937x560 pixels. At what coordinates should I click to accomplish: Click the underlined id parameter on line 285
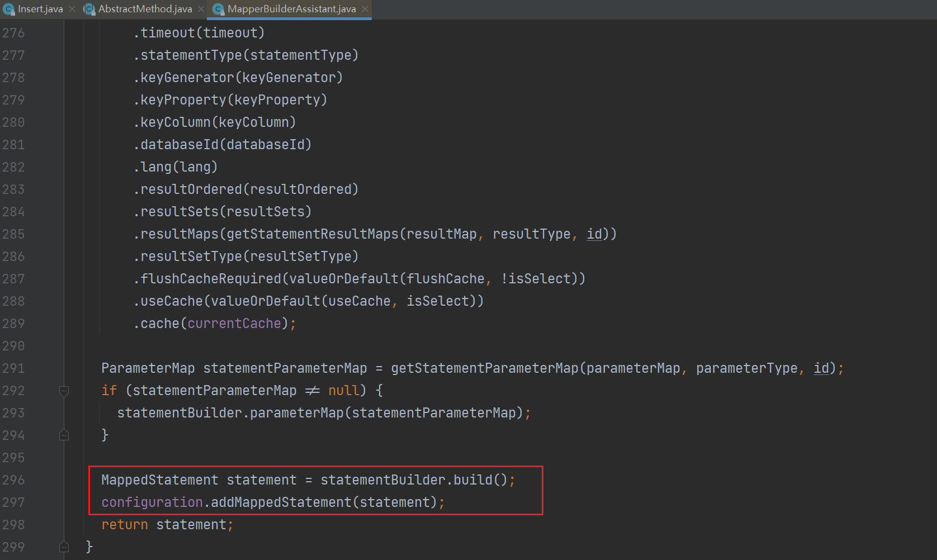click(594, 234)
